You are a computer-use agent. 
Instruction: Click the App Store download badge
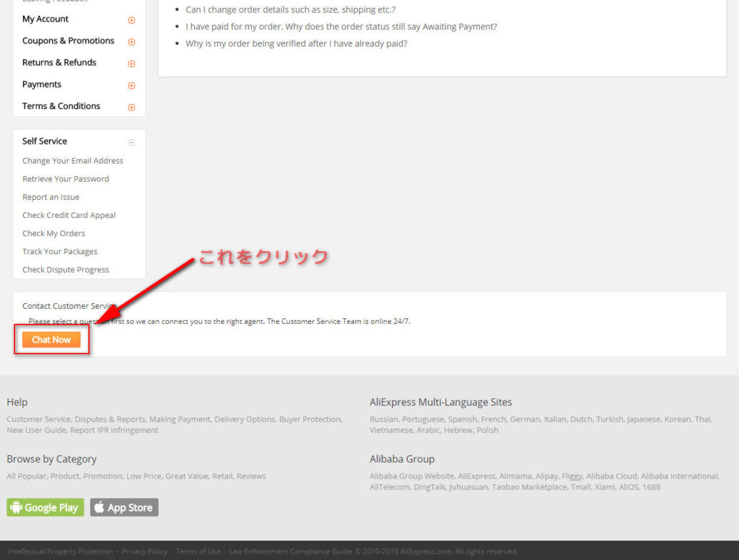point(124,507)
